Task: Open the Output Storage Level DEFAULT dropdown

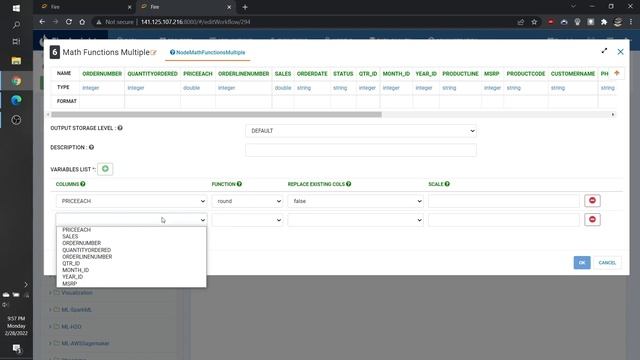Action: [x=361, y=131]
